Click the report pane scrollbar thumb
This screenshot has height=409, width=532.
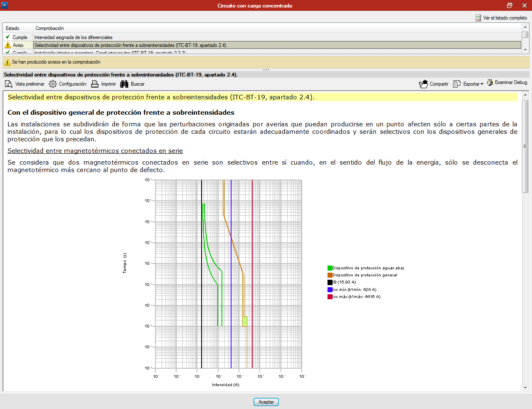pyautogui.click(x=525, y=146)
